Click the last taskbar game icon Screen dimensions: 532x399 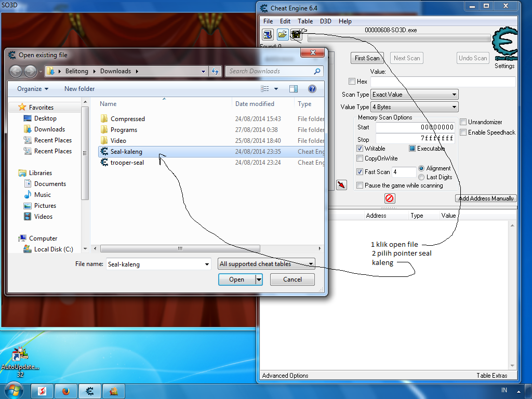coord(114,392)
